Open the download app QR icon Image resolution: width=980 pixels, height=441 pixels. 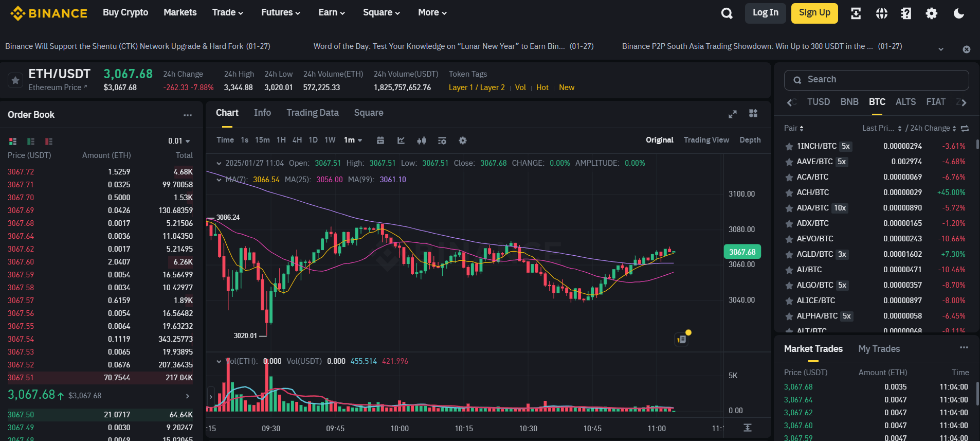[856, 13]
